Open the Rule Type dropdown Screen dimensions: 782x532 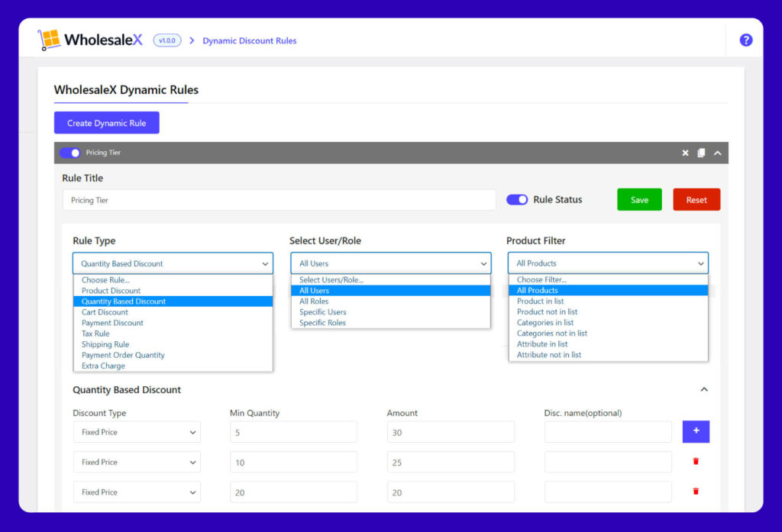(173, 263)
